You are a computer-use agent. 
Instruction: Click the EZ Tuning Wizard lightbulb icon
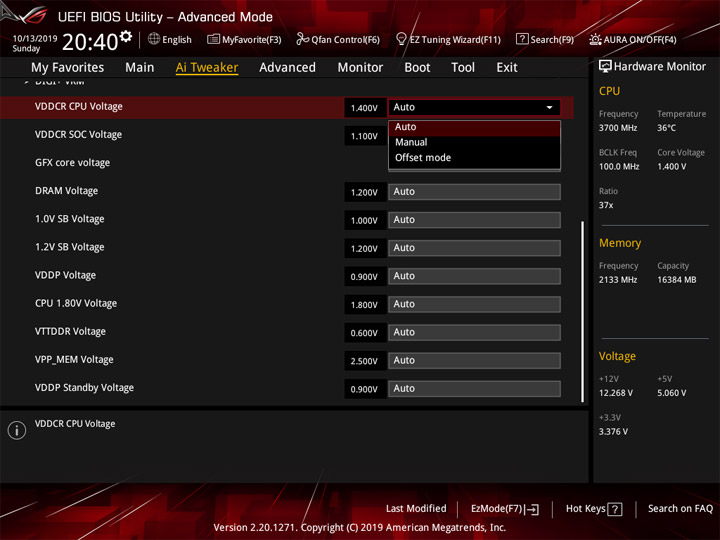pos(401,39)
